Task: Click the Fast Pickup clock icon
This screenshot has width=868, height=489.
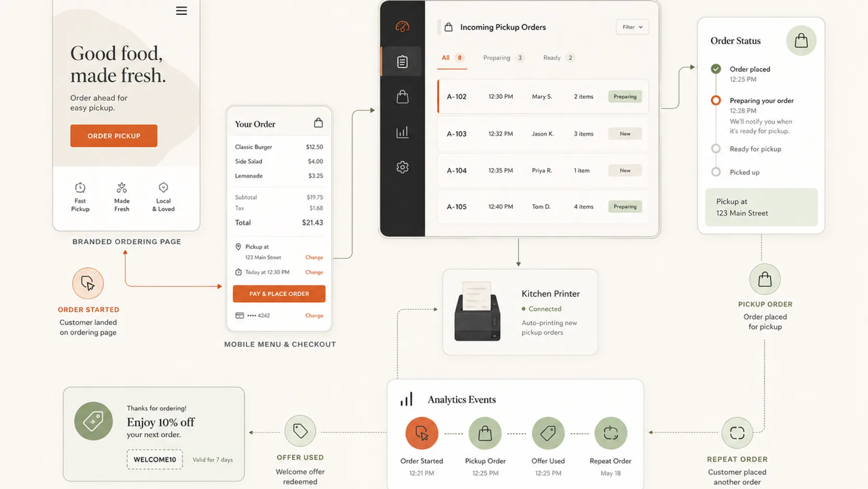Action: click(80, 187)
